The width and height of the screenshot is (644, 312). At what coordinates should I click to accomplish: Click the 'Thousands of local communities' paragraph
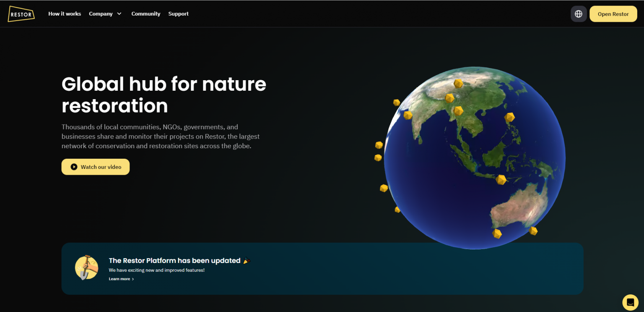point(161,136)
